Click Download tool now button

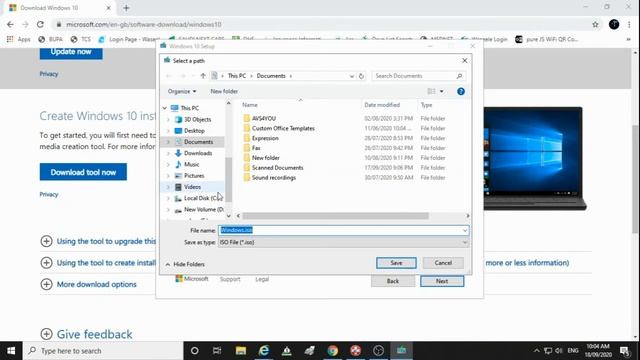point(83,172)
